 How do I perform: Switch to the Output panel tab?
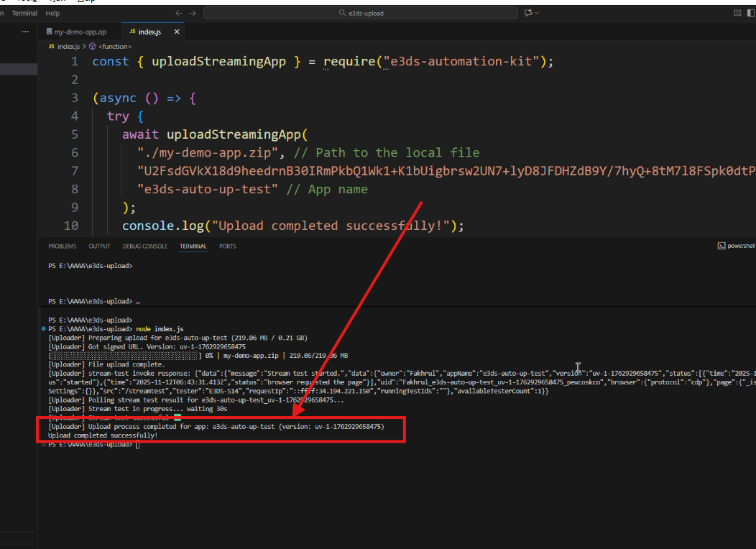[x=99, y=246]
